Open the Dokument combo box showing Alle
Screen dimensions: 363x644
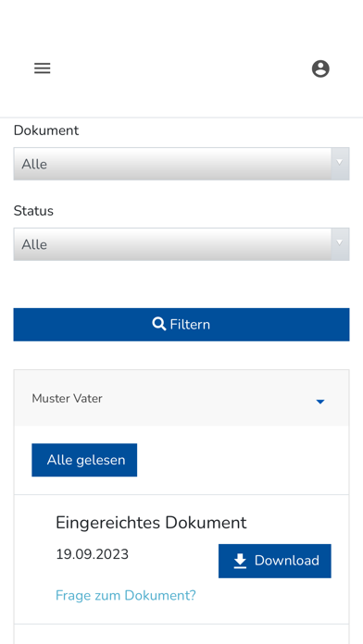click(x=181, y=164)
